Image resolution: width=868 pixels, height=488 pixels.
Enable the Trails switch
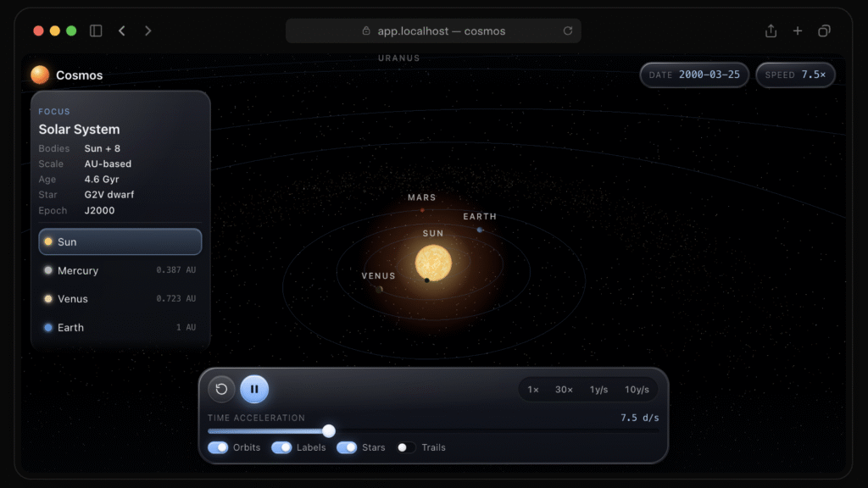pos(406,447)
